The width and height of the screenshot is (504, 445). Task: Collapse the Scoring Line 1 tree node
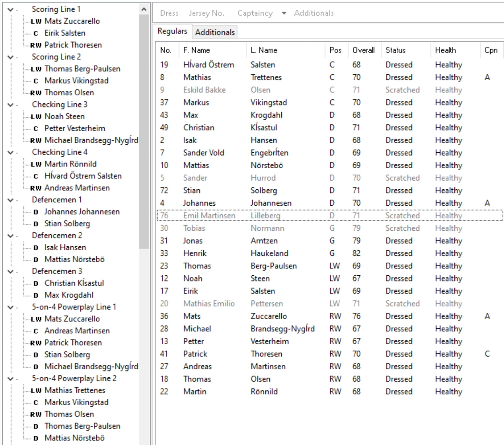click(11, 10)
